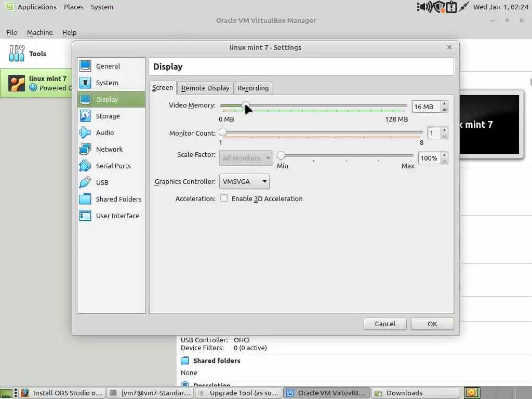Click the update notification tray icon
The image size is (532, 399).
[451, 7]
